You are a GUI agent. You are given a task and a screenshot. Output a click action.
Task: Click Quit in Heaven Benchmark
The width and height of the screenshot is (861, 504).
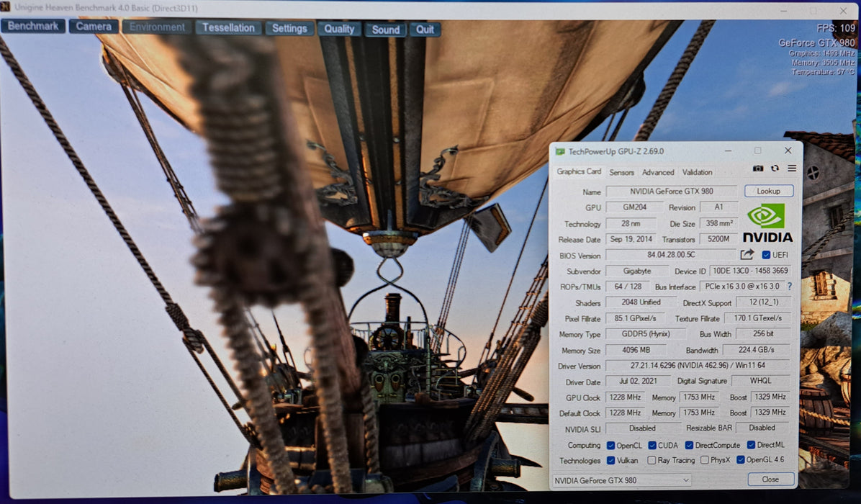click(425, 30)
